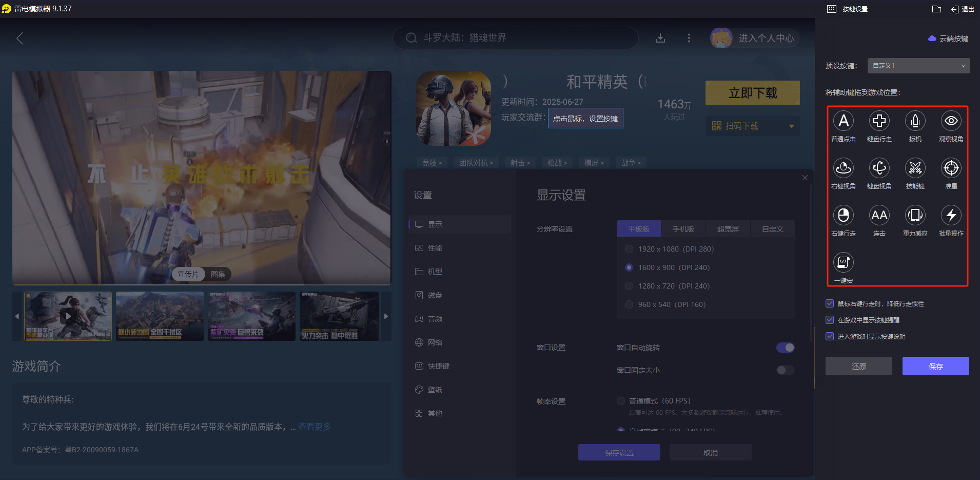Image resolution: width=980 pixels, height=480 pixels.
Task: Click the right arrow beside the thumbnails
Action: tap(386, 316)
